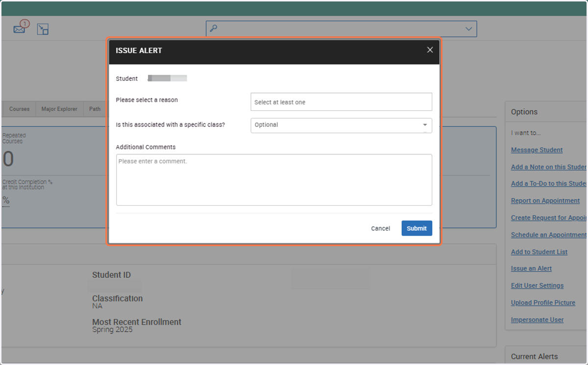
Task: Open Edit User Settings link
Action: point(537,286)
